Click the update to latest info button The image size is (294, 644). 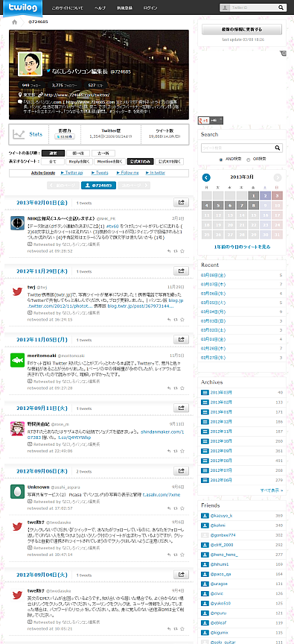click(x=241, y=30)
